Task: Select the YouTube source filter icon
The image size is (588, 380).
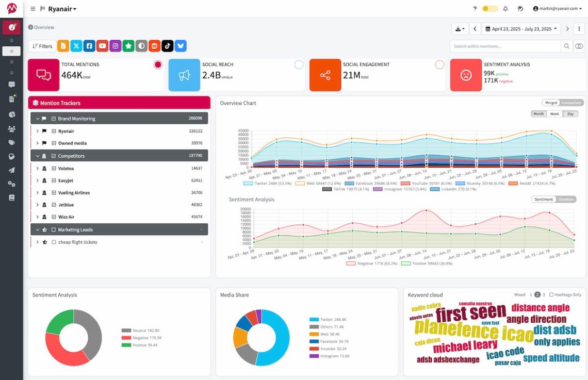Action: click(103, 46)
